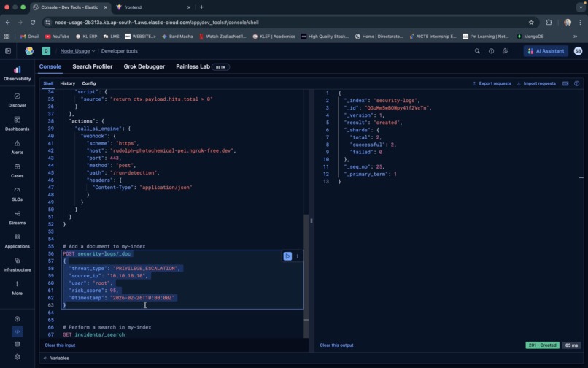Open Streams from the sidebar
The height and width of the screenshot is (368, 588).
coord(17,218)
